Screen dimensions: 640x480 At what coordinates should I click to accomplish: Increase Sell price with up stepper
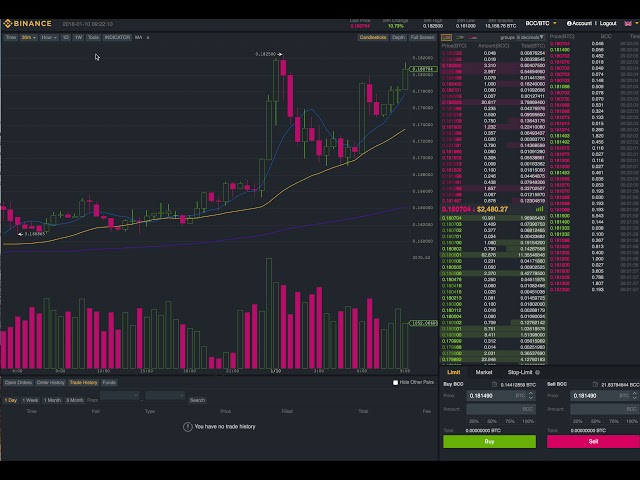tap(635, 393)
